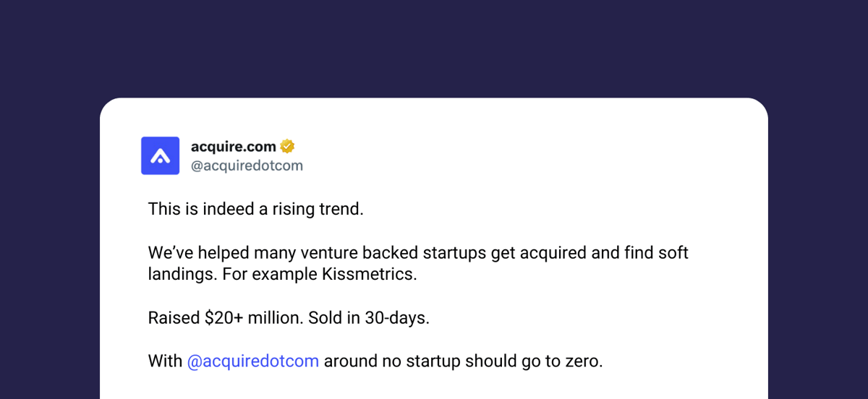The image size is (868, 399).
Task: Follow the blue @acquiredotcom mention link
Action: 253,361
